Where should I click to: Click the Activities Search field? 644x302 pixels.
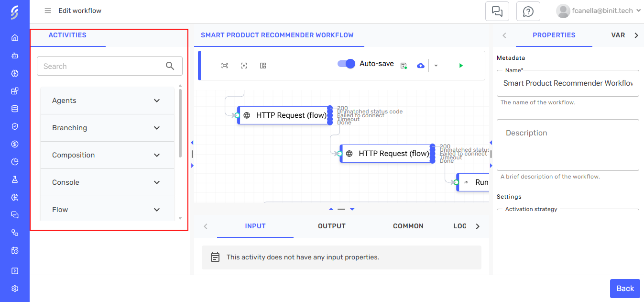tap(103, 67)
